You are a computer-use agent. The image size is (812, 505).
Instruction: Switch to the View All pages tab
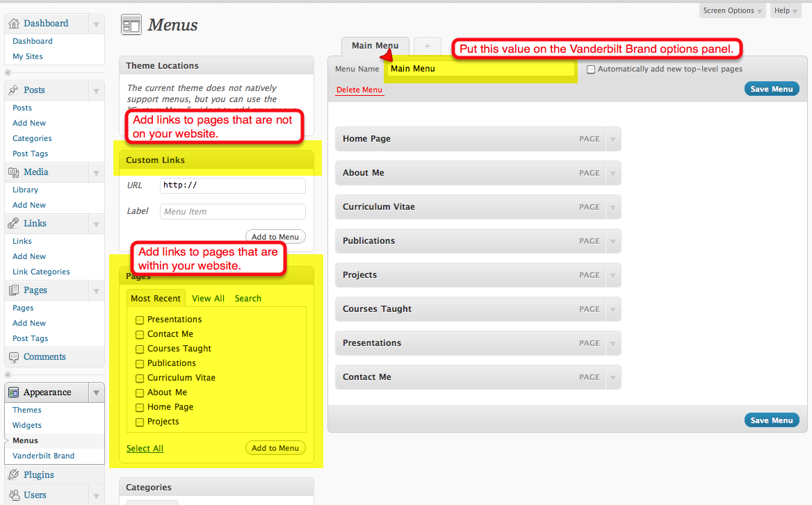point(208,299)
